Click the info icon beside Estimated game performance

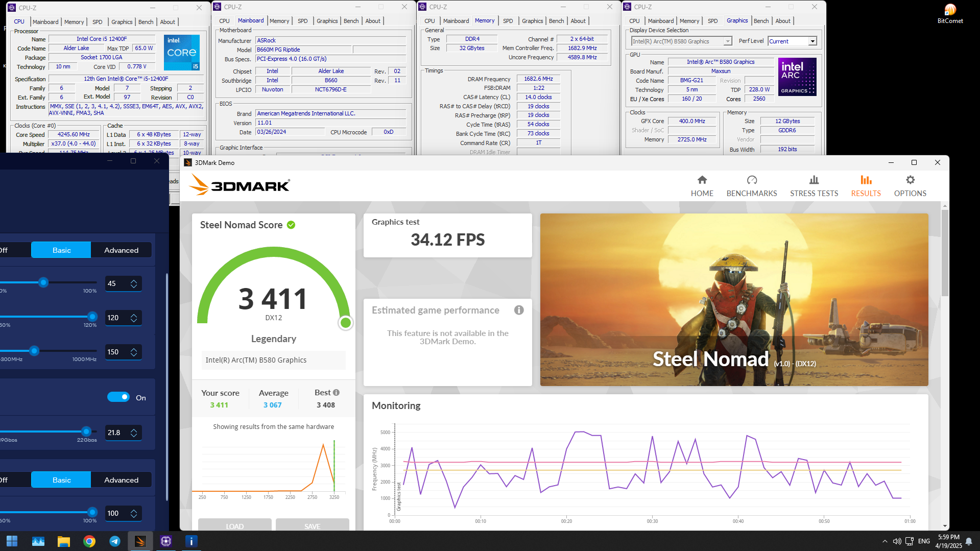coord(519,310)
